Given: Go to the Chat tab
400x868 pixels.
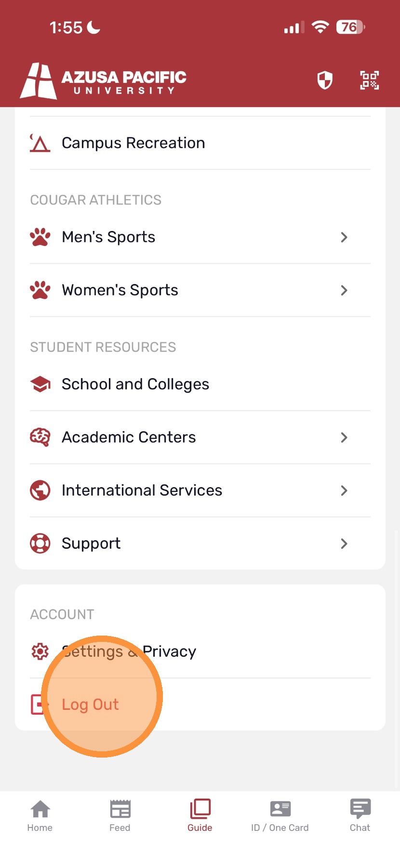Looking at the screenshot, I should [x=360, y=816].
